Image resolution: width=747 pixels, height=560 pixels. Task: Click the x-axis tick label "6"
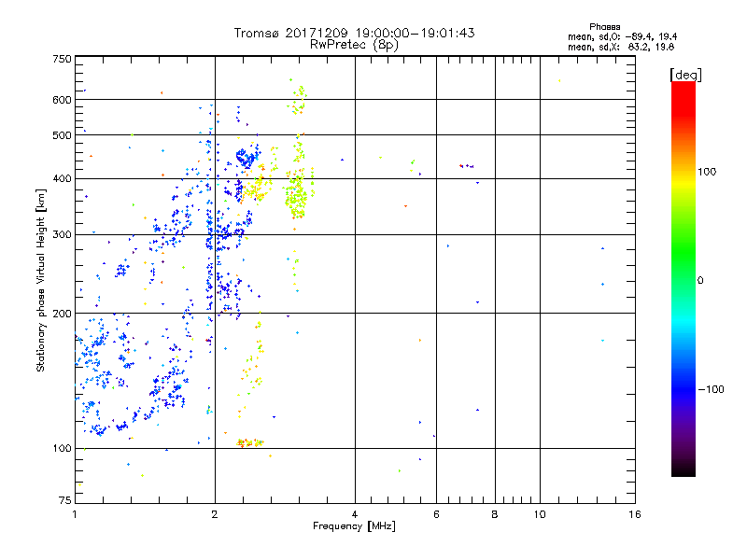(436, 514)
